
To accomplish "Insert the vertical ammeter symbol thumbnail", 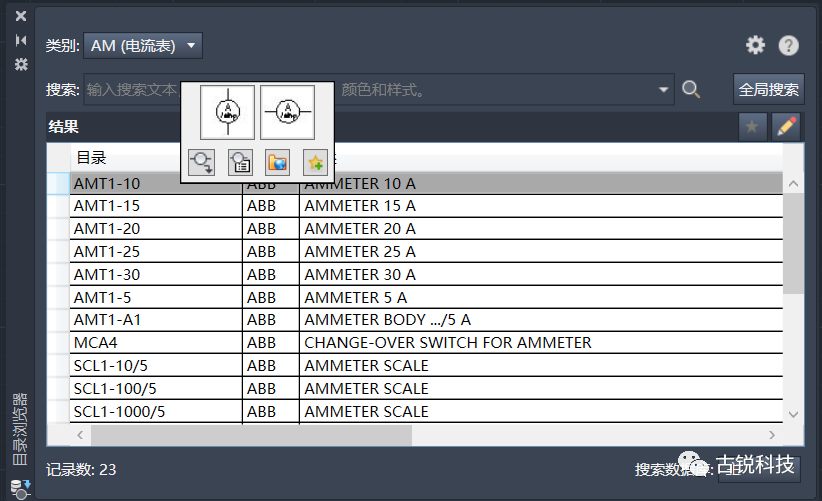I will (228, 112).
